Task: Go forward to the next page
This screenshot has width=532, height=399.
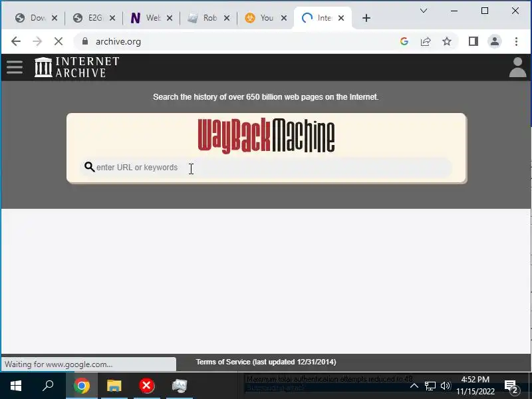Action: [37, 41]
